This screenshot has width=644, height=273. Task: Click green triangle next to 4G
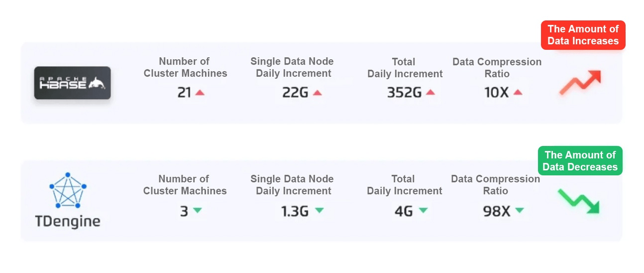[x=423, y=211]
